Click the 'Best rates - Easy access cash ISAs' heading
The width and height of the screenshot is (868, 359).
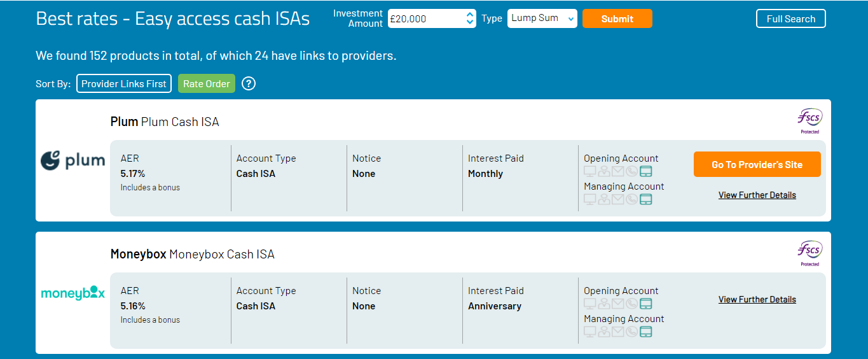[x=173, y=18]
